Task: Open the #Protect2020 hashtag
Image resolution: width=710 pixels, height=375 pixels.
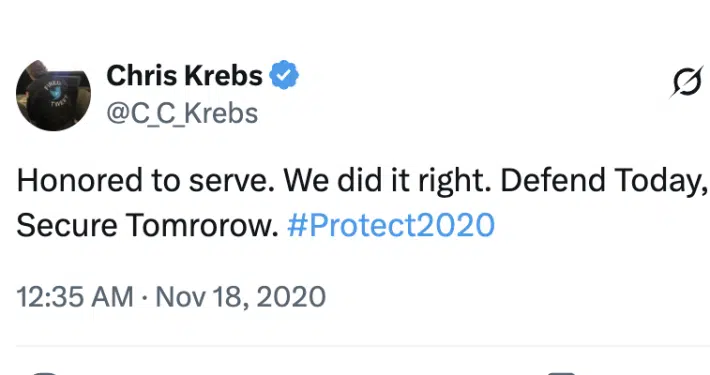Action: pos(391,225)
